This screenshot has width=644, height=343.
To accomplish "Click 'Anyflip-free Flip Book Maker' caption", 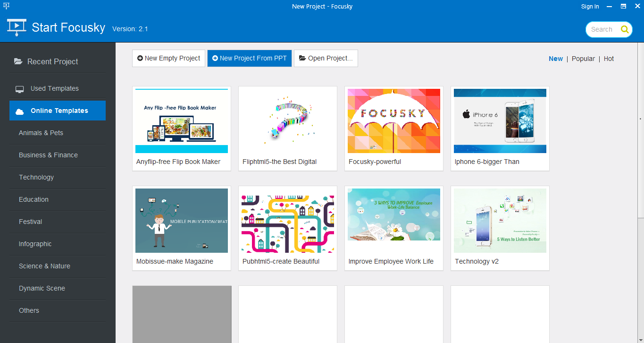I will [x=178, y=162].
